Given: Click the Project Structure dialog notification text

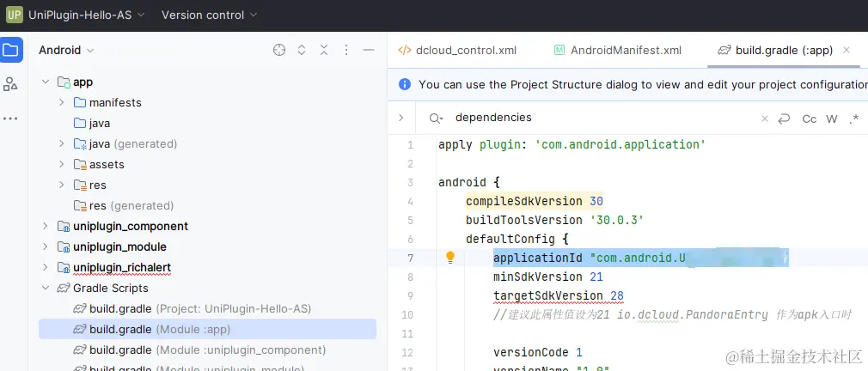Looking at the screenshot, I should click(642, 85).
